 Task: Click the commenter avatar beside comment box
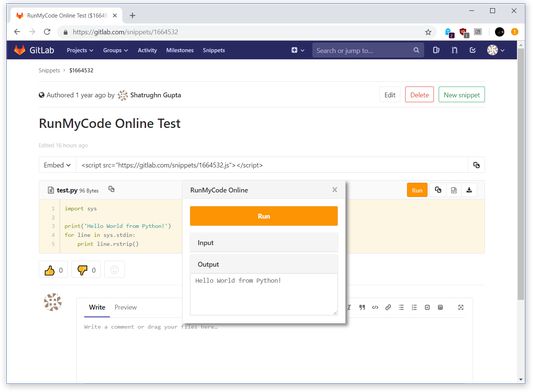tap(53, 302)
